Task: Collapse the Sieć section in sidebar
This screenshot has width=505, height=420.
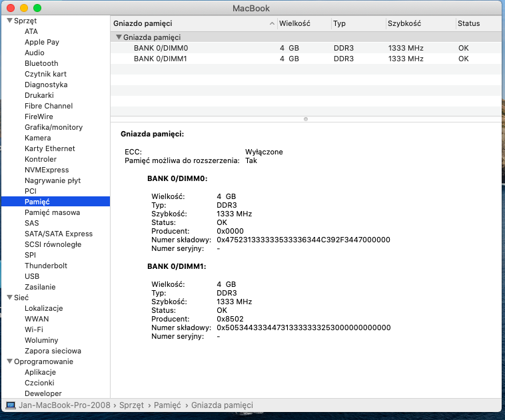Action: click(x=10, y=298)
